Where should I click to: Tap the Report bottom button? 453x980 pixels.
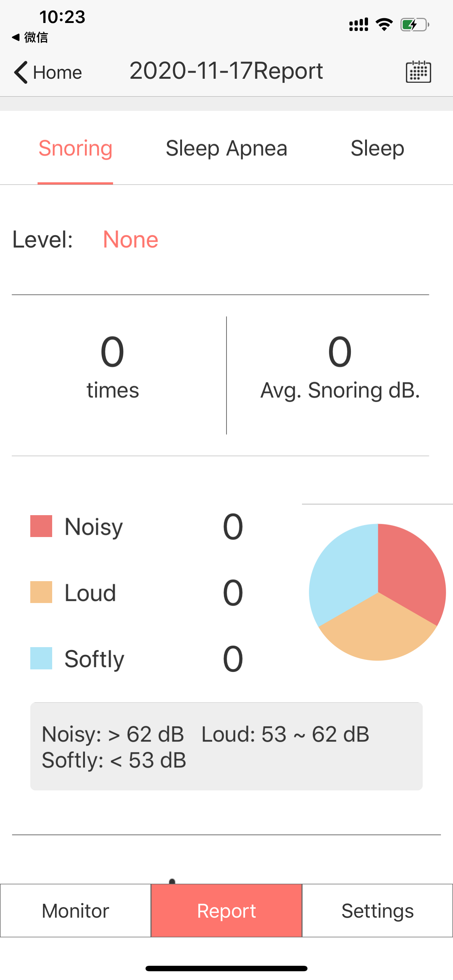(x=226, y=911)
